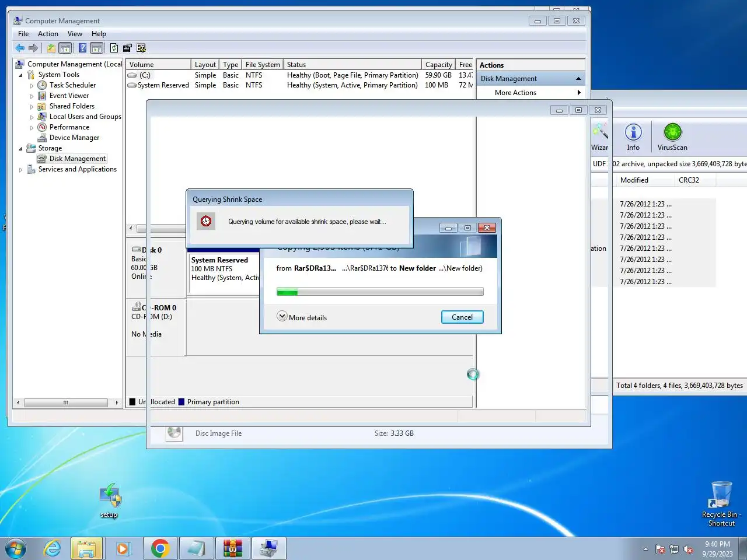747x560 pixels.
Task: Expand the Event Viewer node arrow
Action: pos(32,96)
